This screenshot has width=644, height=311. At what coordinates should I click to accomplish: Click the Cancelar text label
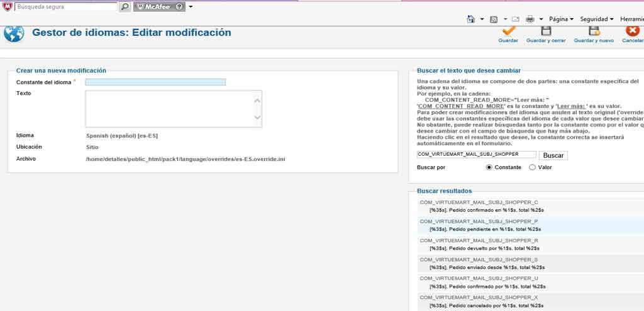pyautogui.click(x=633, y=41)
